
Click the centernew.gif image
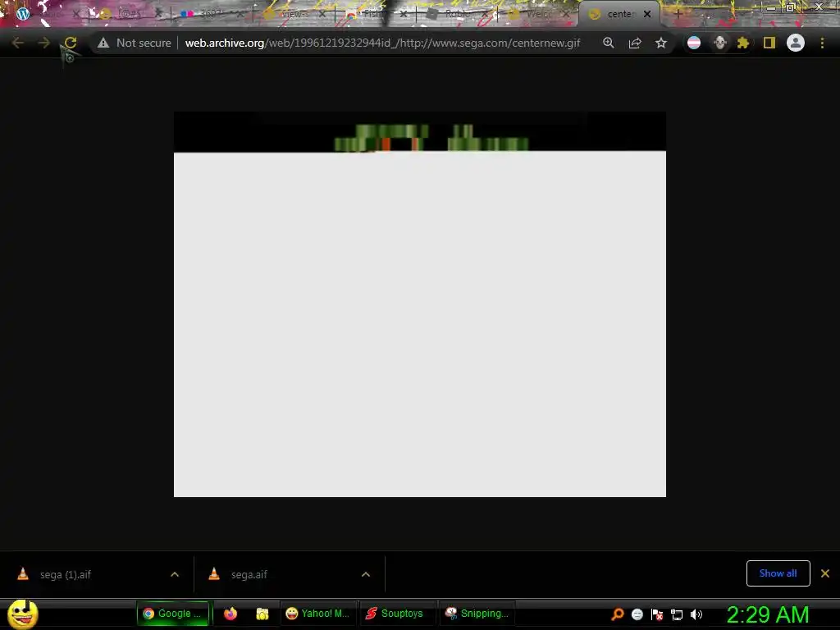(x=420, y=304)
